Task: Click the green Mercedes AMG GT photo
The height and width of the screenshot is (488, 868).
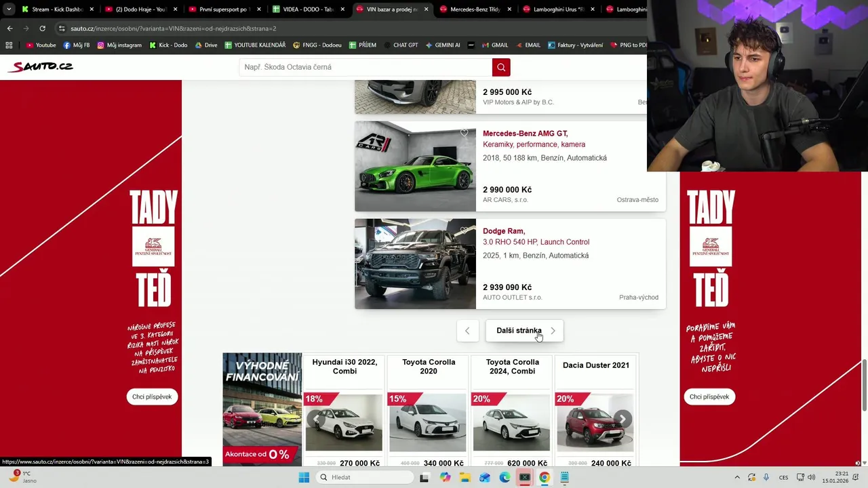Action: (415, 166)
